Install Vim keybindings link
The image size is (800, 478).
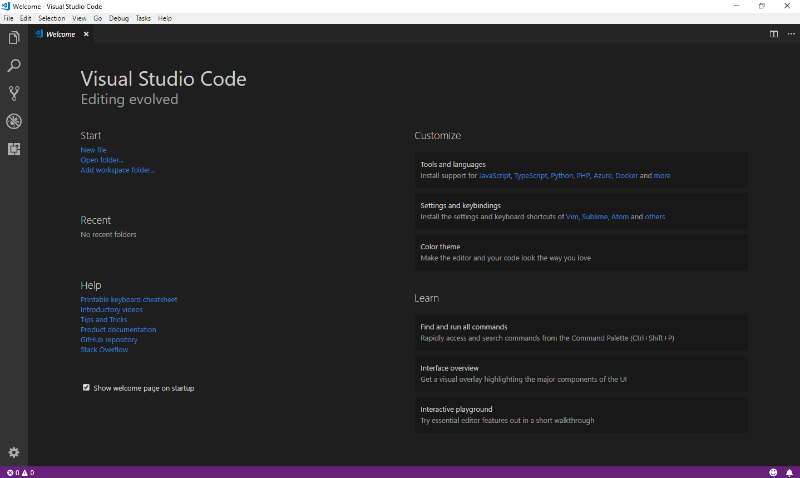tap(572, 217)
